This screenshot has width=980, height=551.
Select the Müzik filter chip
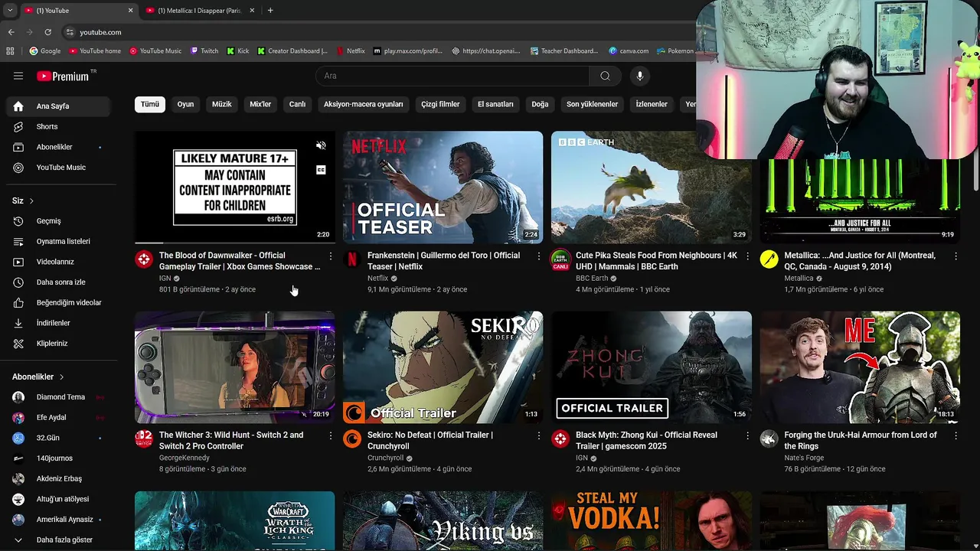[x=222, y=104]
